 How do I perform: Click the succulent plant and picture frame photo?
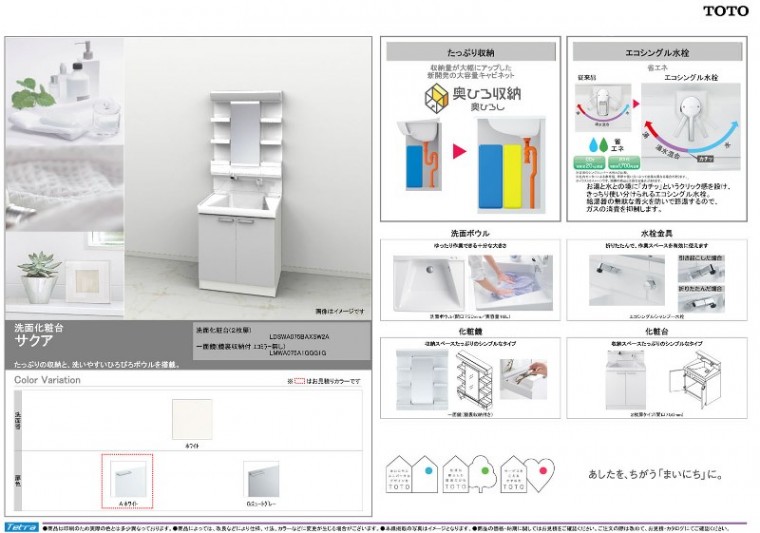(x=64, y=275)
